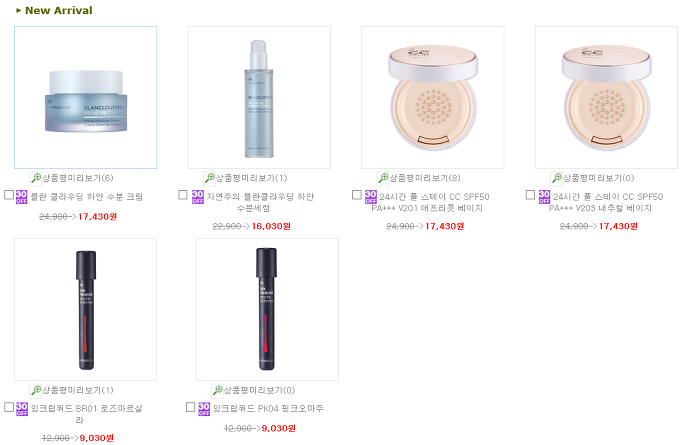Click 30 OFF badge beside PK04 핑크오마주

[x=204, y=409]
